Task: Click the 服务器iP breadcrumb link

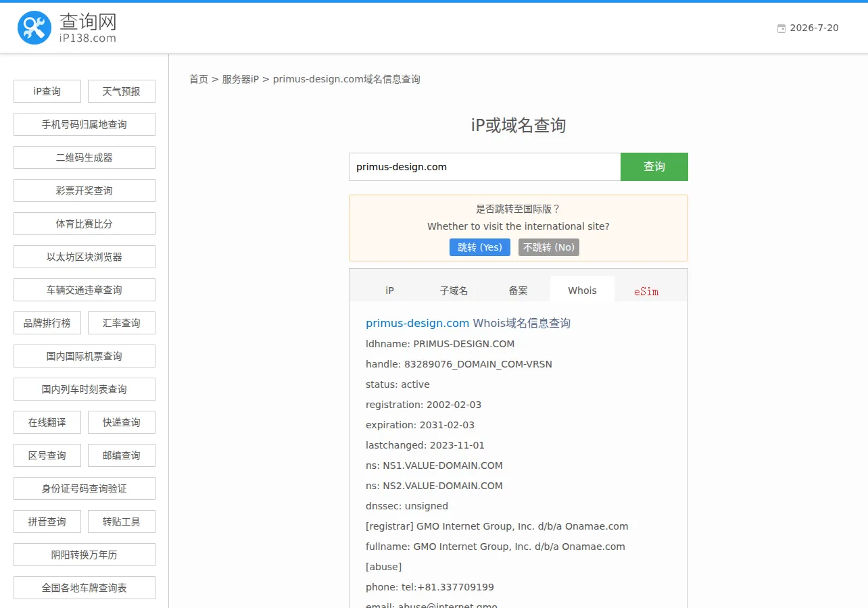Action: pyautogui.click(x=241, y=79)
